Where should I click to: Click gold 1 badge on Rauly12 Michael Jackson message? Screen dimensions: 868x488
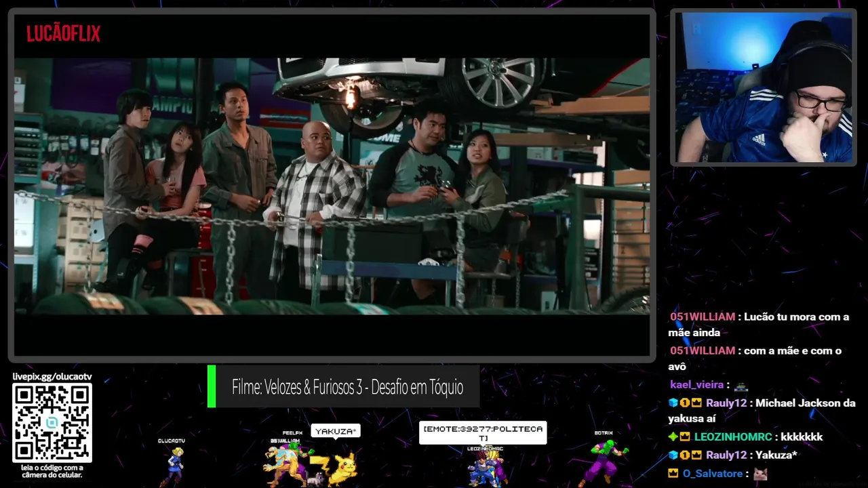[685, 403]
